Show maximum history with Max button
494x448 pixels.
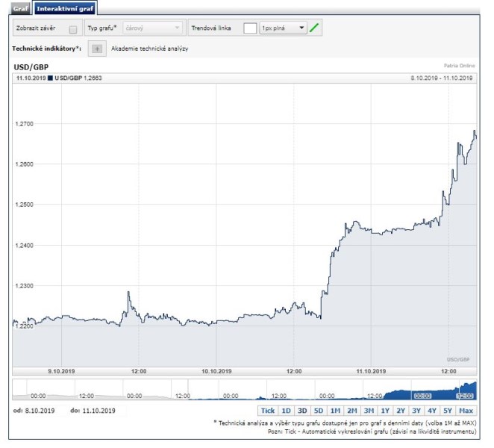tap(466, 411)
